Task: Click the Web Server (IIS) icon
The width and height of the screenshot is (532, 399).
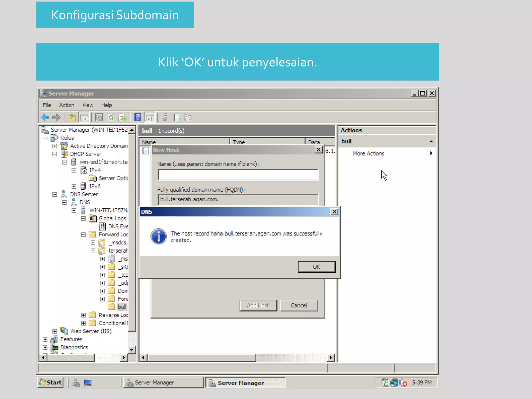Action: pyautogui.click(x=64, y=331)
